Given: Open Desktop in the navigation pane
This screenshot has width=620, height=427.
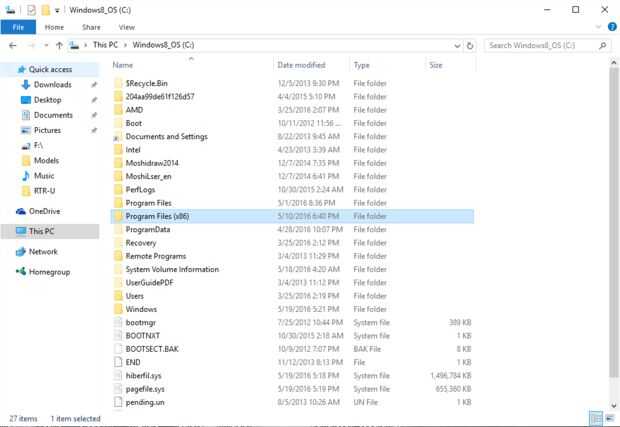Looking at the screenshot, I should coord(47,100).
